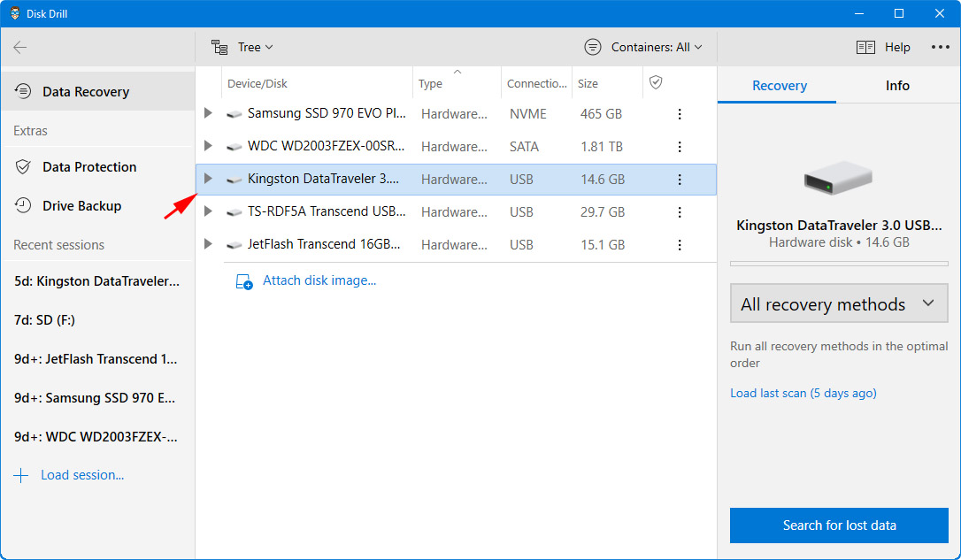
Task: Click the Data Recovery sidebar icon
Action: 23,91
